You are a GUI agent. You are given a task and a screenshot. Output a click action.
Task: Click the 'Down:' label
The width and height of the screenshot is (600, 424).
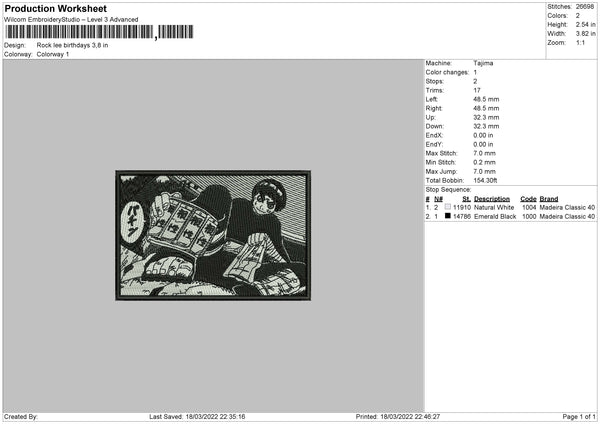pos(435,126)
